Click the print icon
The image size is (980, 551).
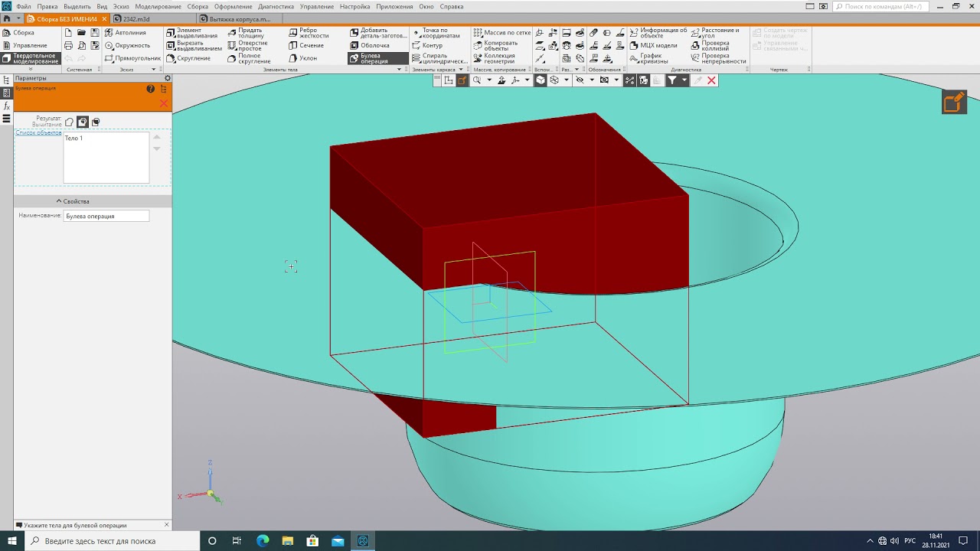(68, 46)
